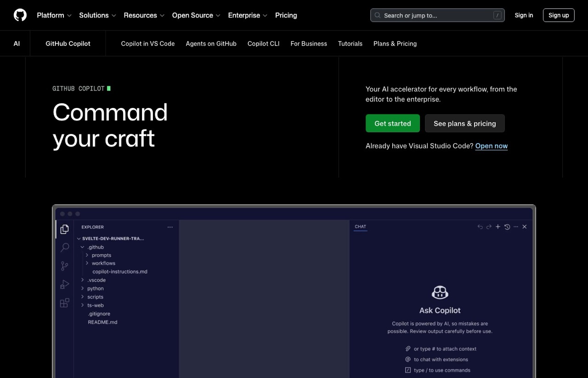Select the Explorer files icon in activity bar
The width and height of the screenshot is (588, 378).
coord(65,229)
